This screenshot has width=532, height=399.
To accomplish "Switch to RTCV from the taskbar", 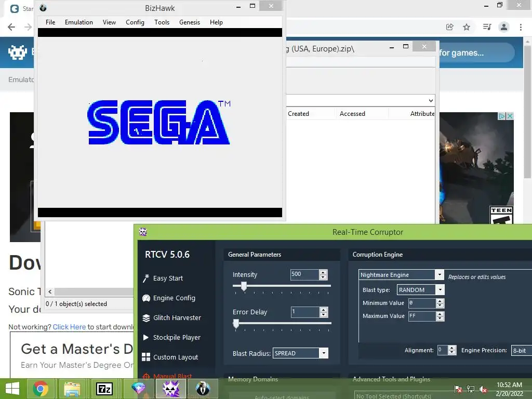I will point(170,389).
